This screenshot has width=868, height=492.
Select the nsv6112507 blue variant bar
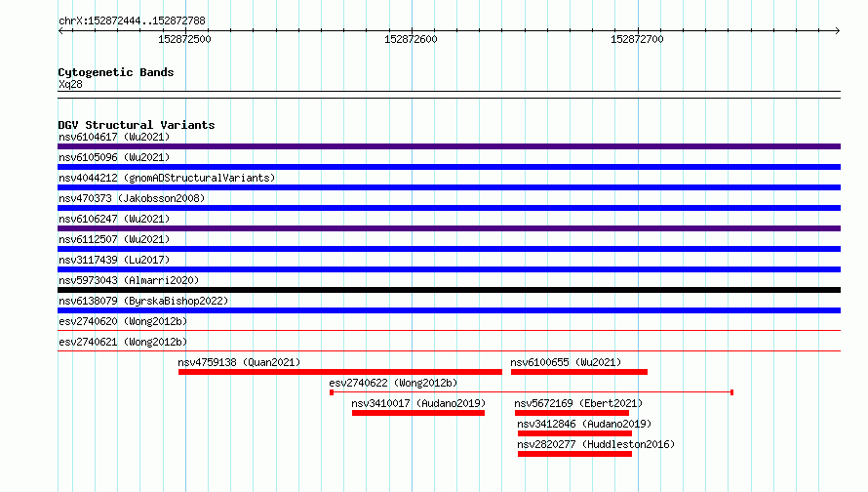[x=449, y=249]
